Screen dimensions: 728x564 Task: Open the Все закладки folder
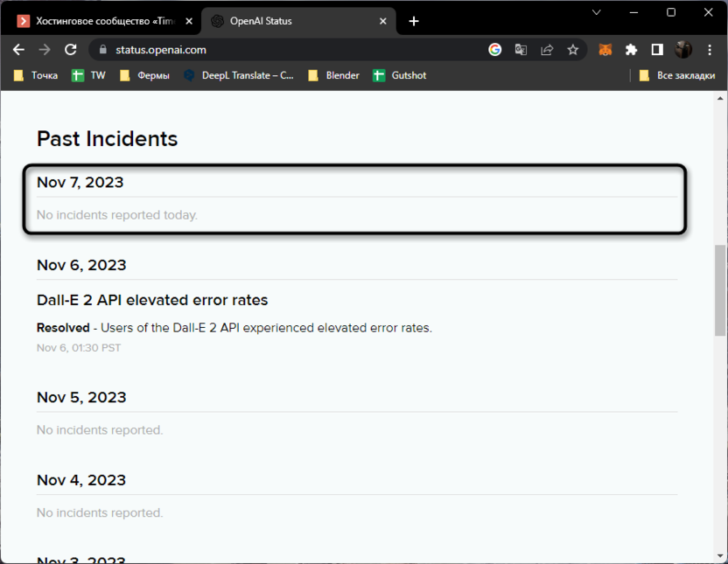pos(677,75)
